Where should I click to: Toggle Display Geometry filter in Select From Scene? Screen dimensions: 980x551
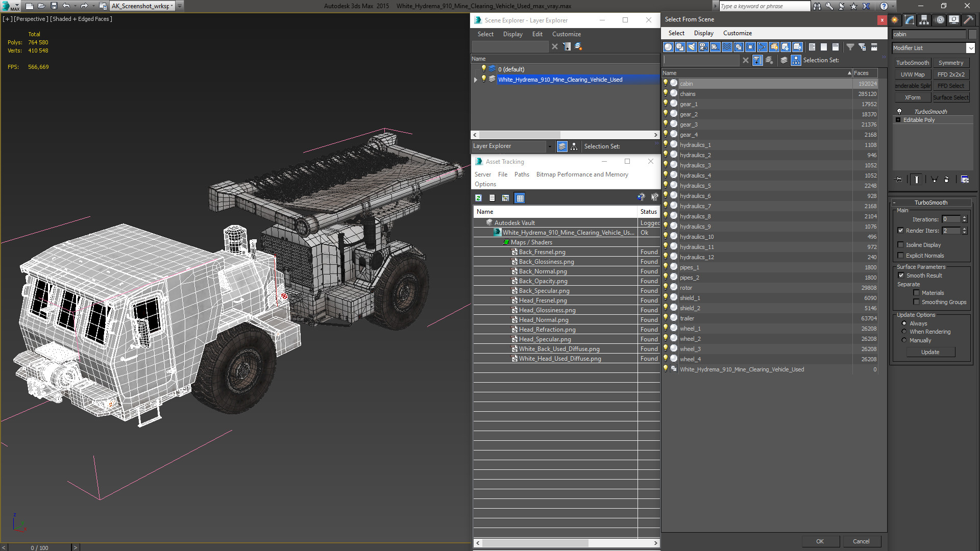pos(668,47)
